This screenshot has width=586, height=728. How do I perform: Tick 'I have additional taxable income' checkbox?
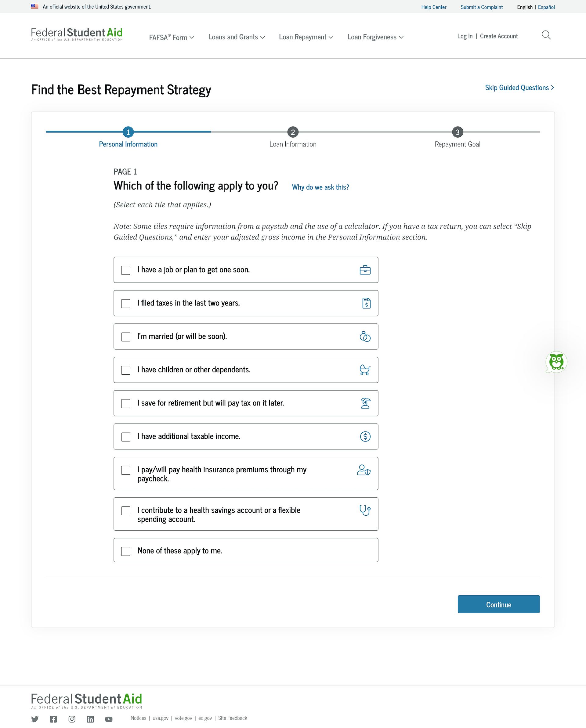click(x=126, y=437)
